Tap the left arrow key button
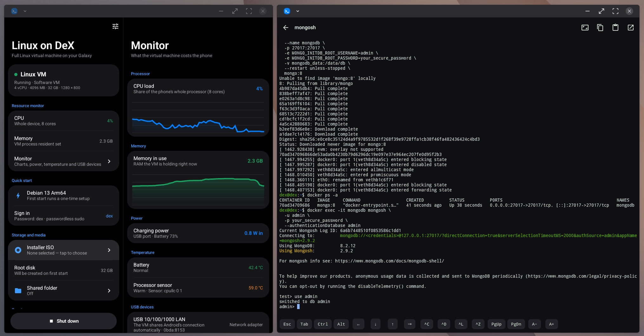 coord(358,324)
